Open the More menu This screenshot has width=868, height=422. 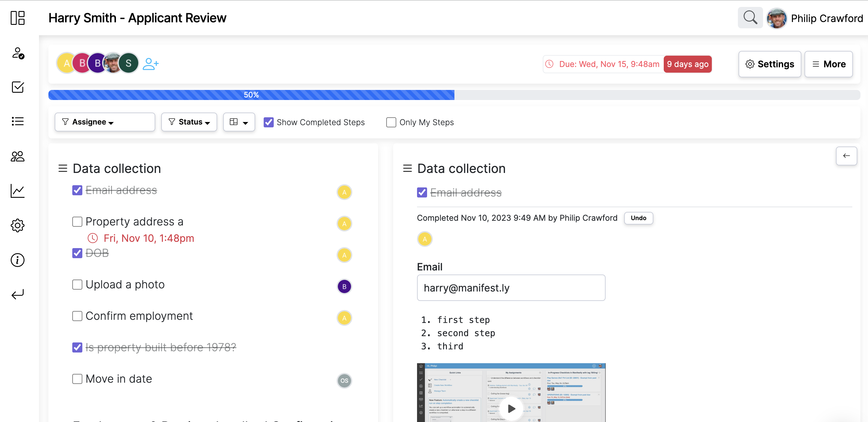(x=829, y=64)
